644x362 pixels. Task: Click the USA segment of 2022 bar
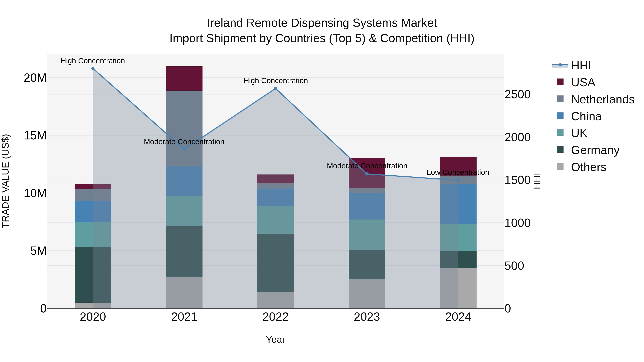(275, 179)
